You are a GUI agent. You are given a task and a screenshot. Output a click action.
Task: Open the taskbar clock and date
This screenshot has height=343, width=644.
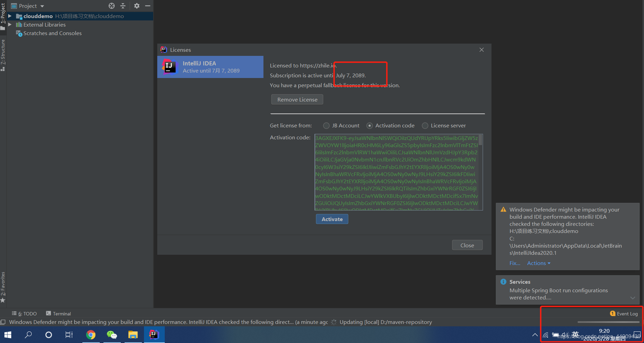point(605,335)
